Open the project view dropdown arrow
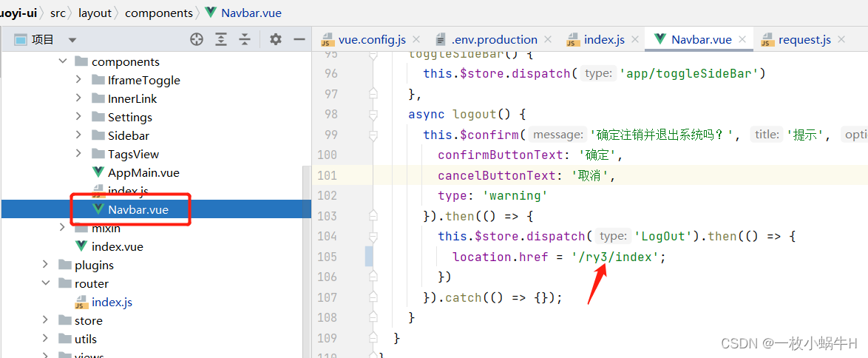The image size is (868, 358). (72, 40)
